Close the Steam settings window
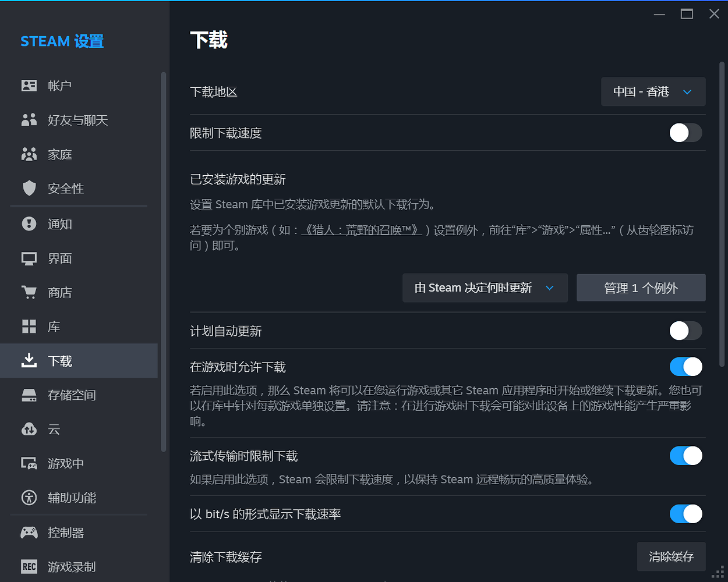The width and height of the screenshot is (728, 582). coord(714,14)
